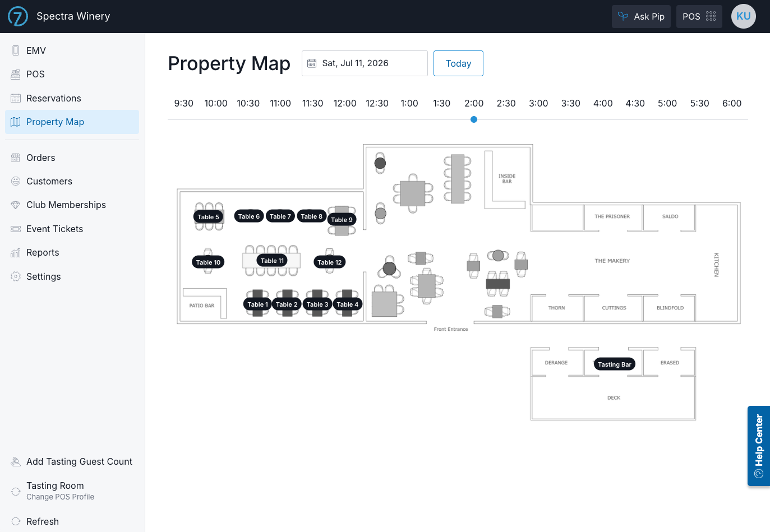Select Table 2 on the map
The width and height of the screenshot is (770, 532).
point(287,304)
